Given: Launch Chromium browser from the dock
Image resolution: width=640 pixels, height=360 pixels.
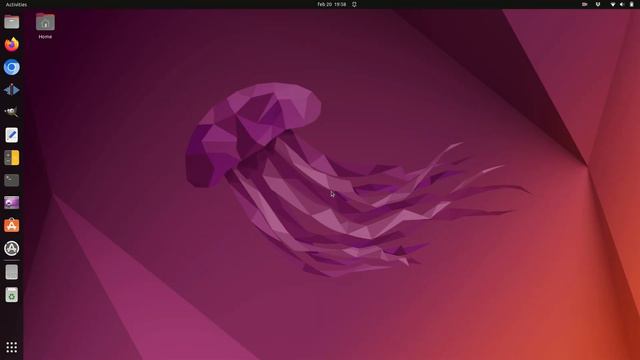Looking at the screenshot, I should pyautogui.click(x=11, y=67).
